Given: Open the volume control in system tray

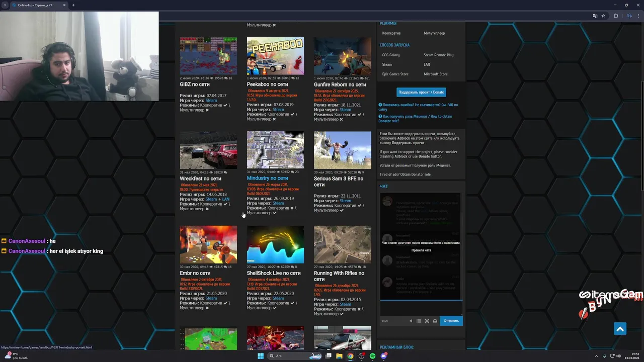Looking at the screenshot, I should click(618, 356).
